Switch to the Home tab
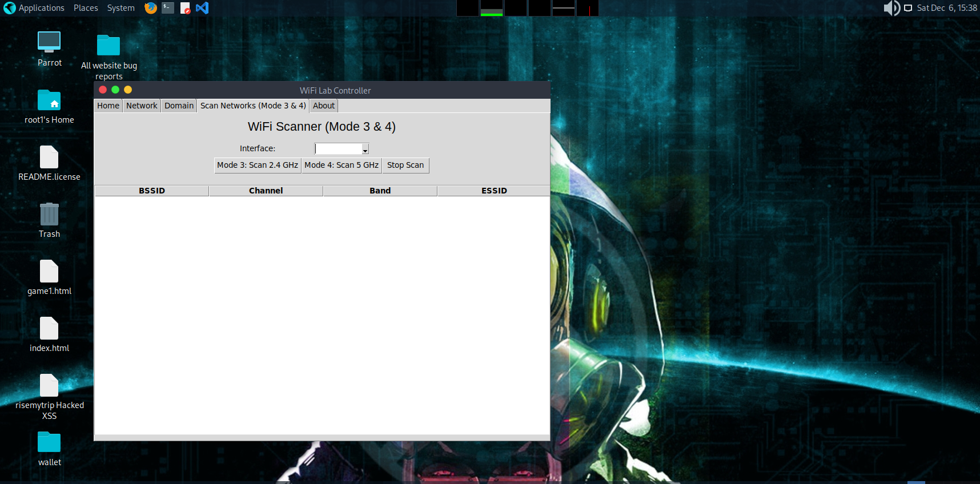Screen dimensions: 980x484 click(x=109, y=106)
